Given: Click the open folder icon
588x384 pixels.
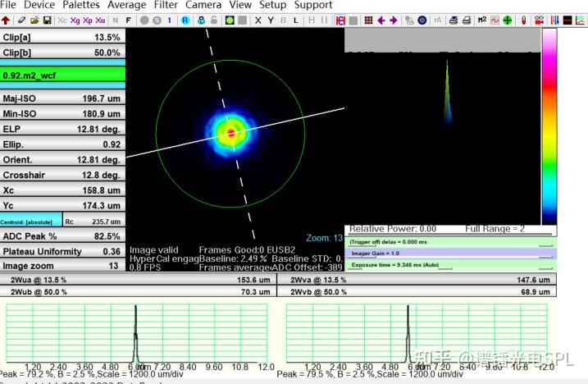Looking at the screenshot, I should tap(34, 20).
